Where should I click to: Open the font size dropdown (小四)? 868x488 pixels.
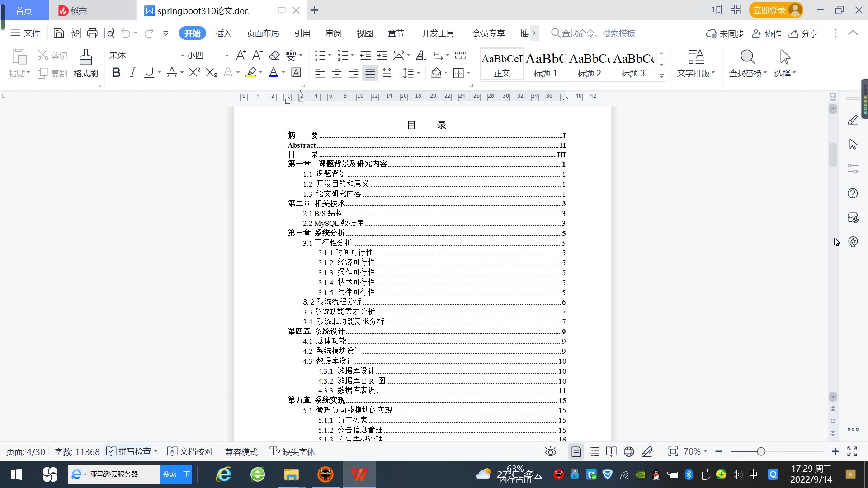[x=227, y=56]
